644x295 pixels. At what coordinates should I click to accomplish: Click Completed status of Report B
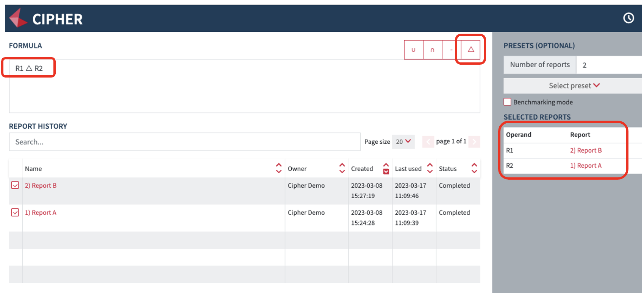pyautogui.click(x=454, y=186)
